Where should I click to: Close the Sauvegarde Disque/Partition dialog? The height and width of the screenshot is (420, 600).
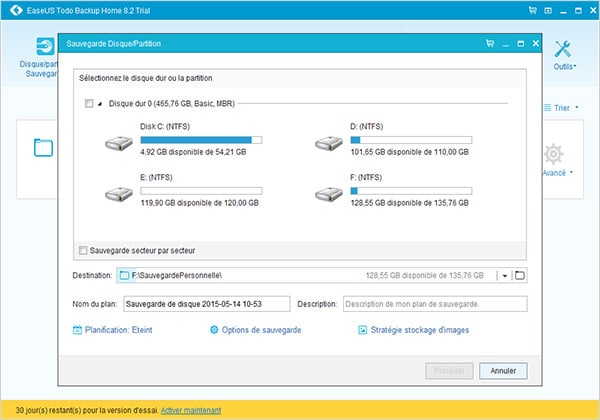tap(536, 43)
